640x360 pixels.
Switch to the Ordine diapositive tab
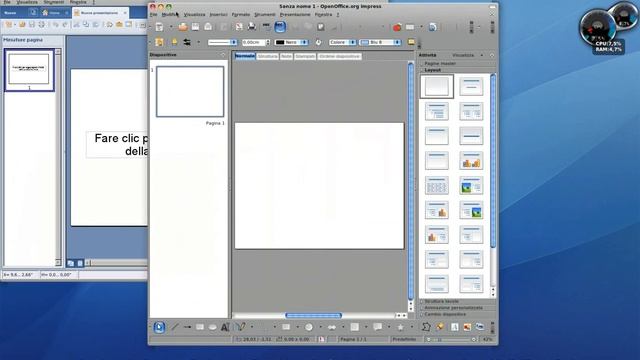coord(340,56)
